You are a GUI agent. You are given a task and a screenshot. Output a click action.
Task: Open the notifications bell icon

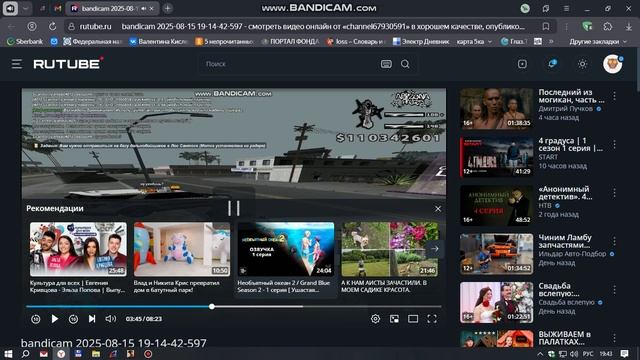(x=552, y=64)
